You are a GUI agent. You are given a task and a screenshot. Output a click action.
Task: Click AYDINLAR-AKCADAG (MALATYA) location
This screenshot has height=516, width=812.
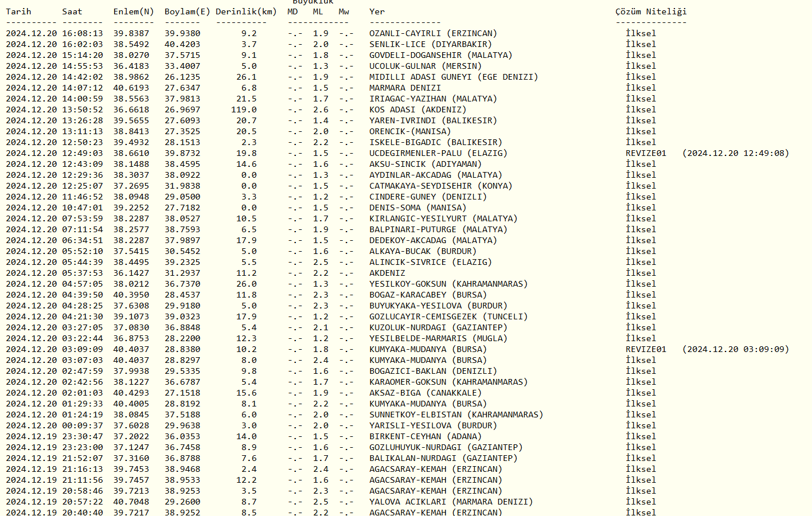pos(436,175)
